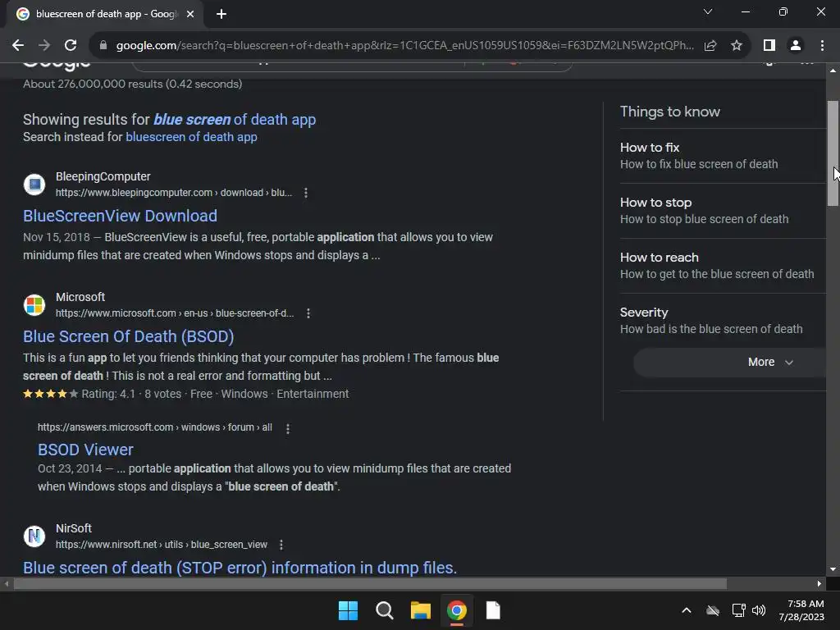Open volume control tray icon
840x630 pixels.
[759, 610]
